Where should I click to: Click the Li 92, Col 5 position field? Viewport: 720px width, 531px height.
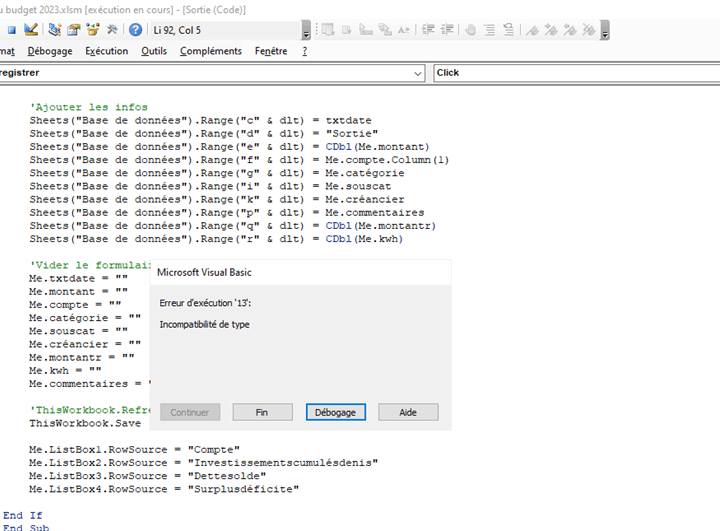[x=225, y=30]
